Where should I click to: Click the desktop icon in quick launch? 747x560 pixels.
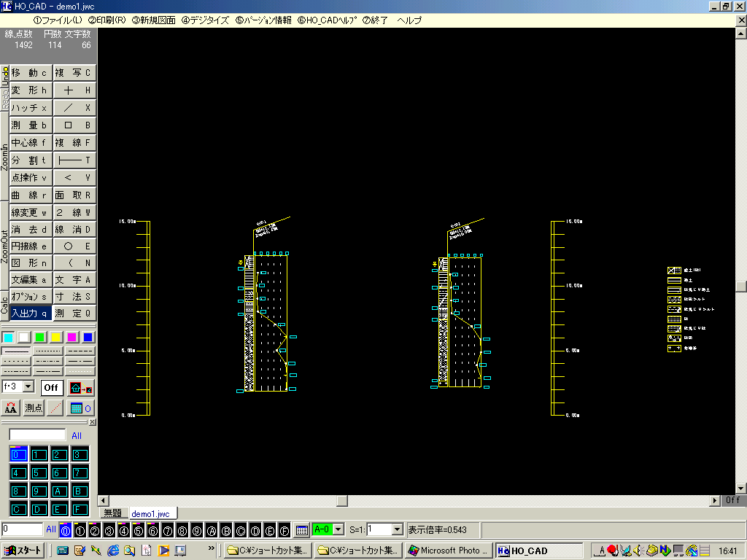[x=180, y=551]
